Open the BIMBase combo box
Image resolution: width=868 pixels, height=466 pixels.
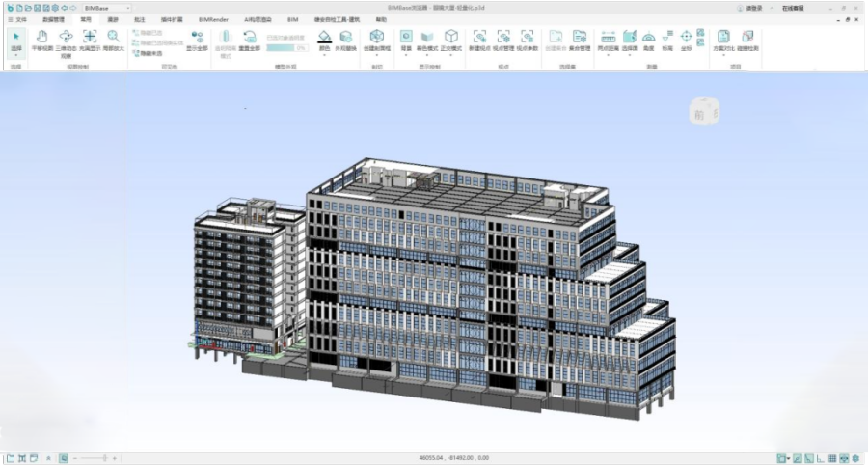(x=106, y=8)
